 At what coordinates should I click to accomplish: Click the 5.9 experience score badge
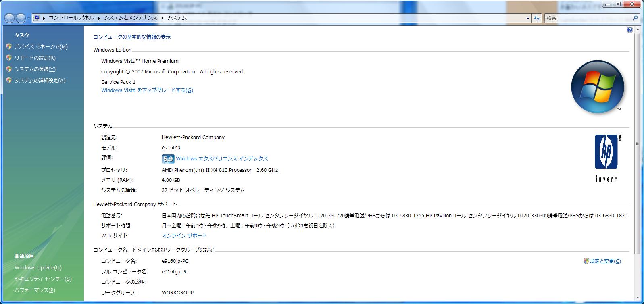coord(168,159)
